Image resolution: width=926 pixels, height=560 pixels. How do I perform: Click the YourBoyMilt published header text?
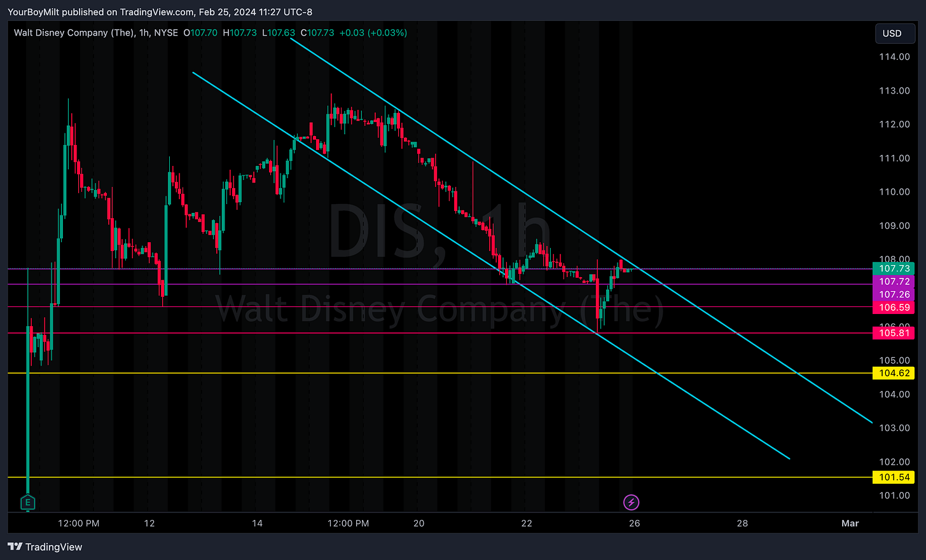160,12
